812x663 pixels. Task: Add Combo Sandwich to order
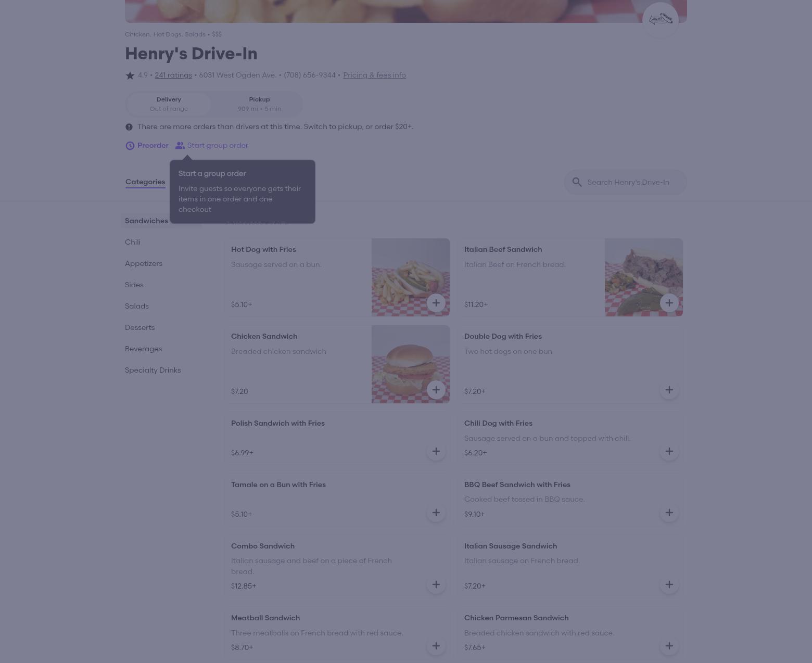436,584
